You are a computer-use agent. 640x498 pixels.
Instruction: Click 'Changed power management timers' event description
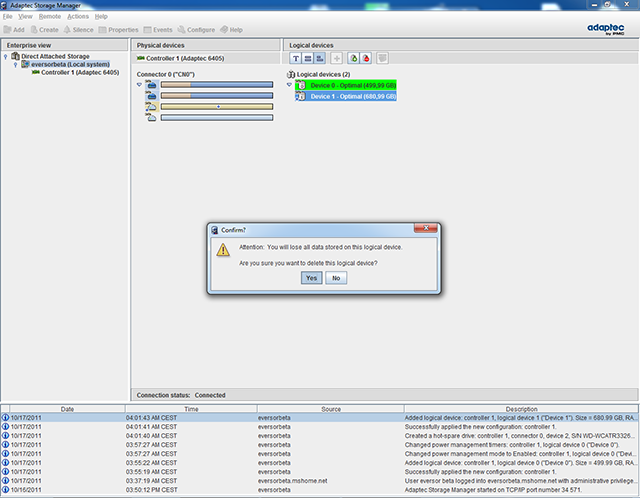coord(512,445)
